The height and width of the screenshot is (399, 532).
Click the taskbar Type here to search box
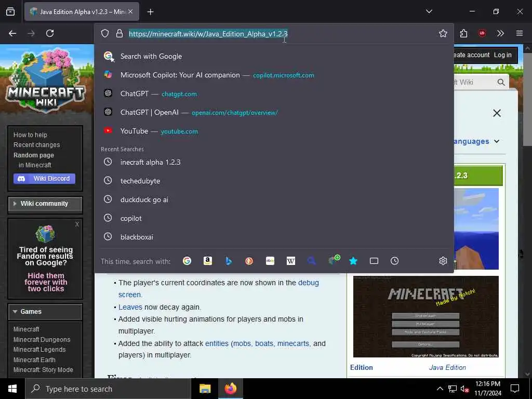[108, 389]
